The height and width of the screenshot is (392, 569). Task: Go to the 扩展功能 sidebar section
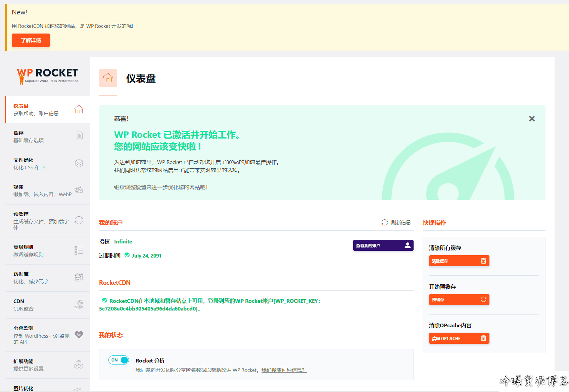tap(48, 365)
